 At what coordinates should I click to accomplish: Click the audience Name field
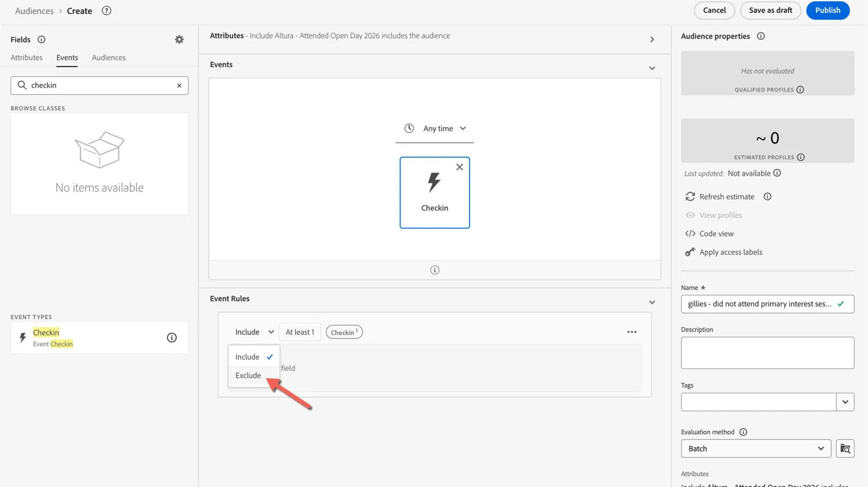[x=767, y=304]
